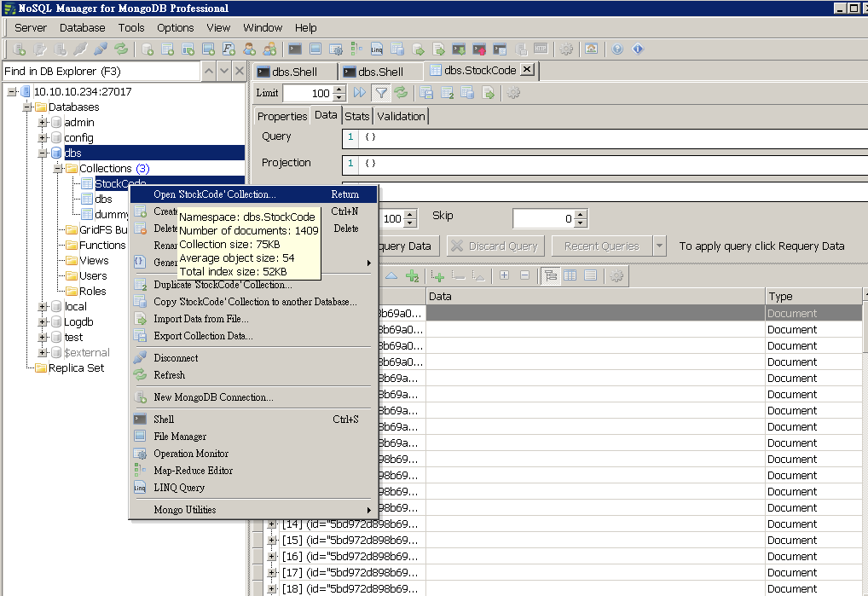Viewport: 868px width, 596px height.
Task: Click the Create Function icon in toolbar
Action: tap(229, 49)
